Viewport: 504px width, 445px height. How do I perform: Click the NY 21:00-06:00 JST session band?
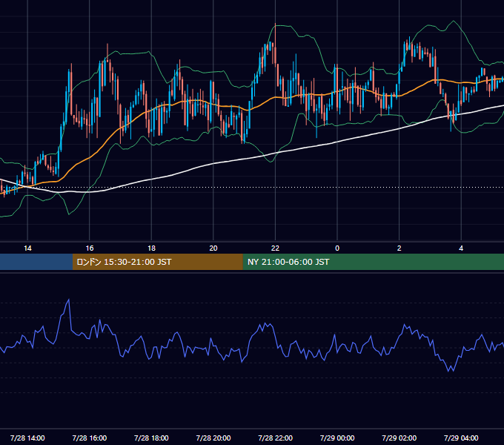coord(373,262)
